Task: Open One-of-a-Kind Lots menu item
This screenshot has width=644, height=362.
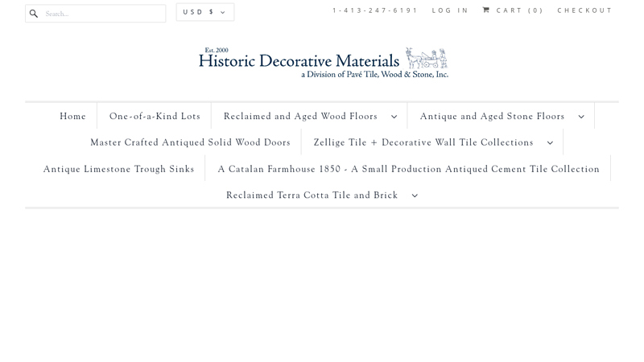Action: point(155,116)
